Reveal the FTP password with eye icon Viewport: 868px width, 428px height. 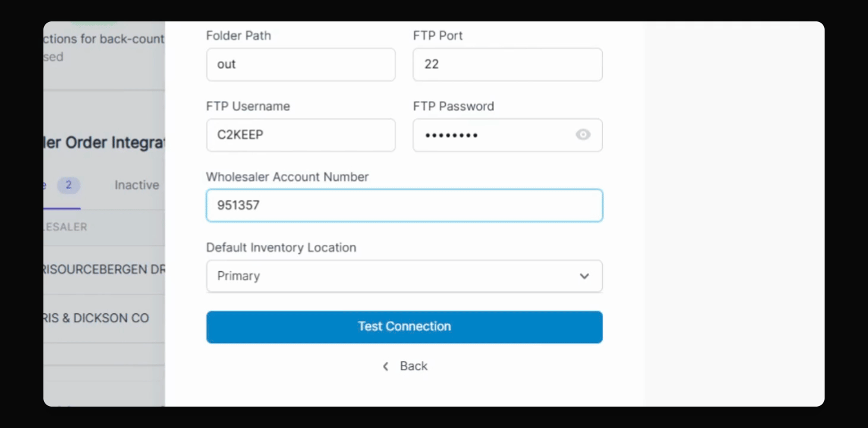[x=583, y=135]
